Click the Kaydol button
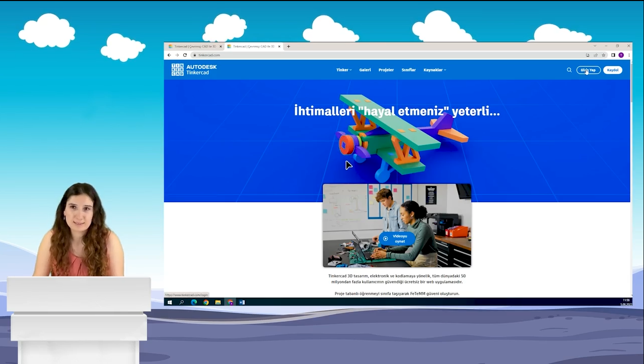644x364 pixels. pyautogui.click(x=612, y=70)
